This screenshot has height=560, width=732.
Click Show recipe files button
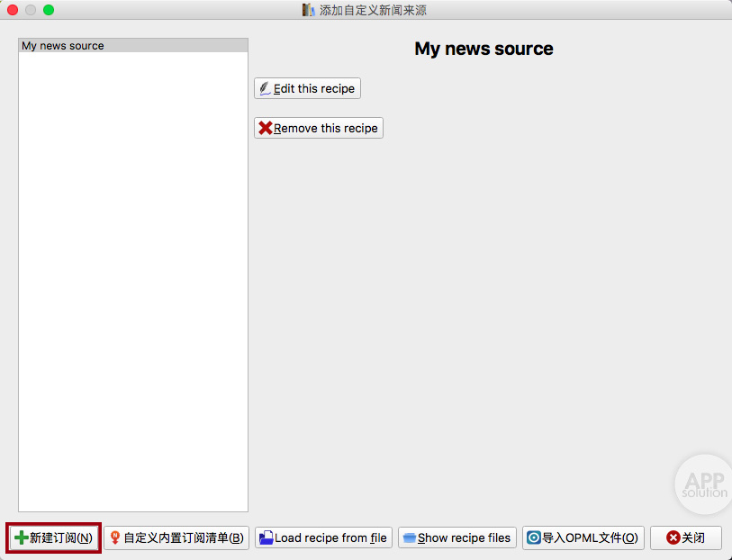(x=457, y=537)
